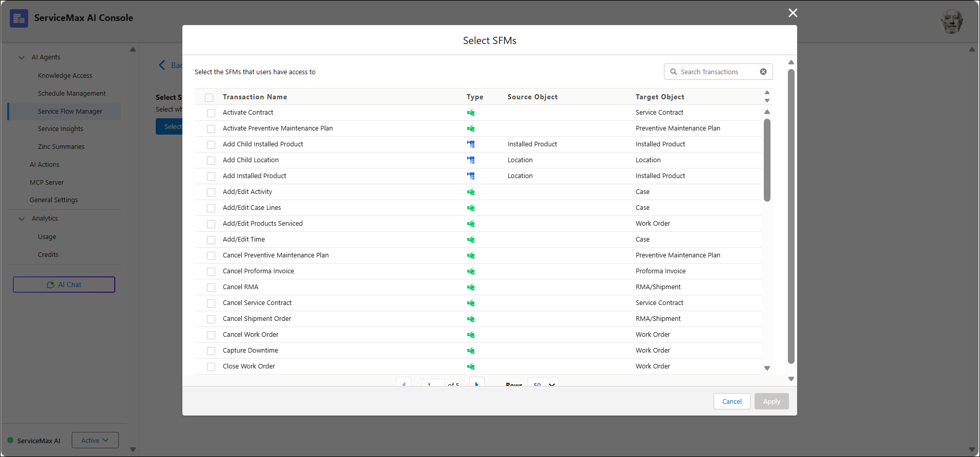
Task: Open Knowledge Access in the sidebar
Action: tap(65, 75)
